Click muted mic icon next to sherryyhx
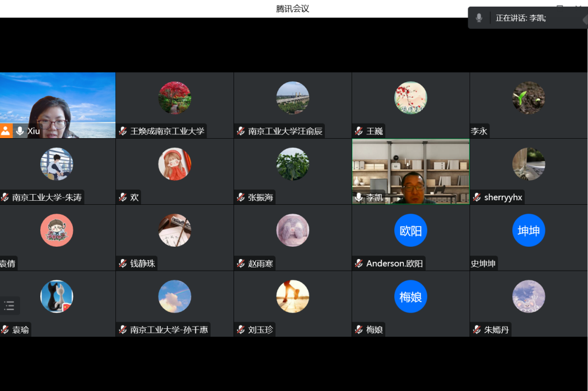 pyautogui.click(x=477, y=197)
